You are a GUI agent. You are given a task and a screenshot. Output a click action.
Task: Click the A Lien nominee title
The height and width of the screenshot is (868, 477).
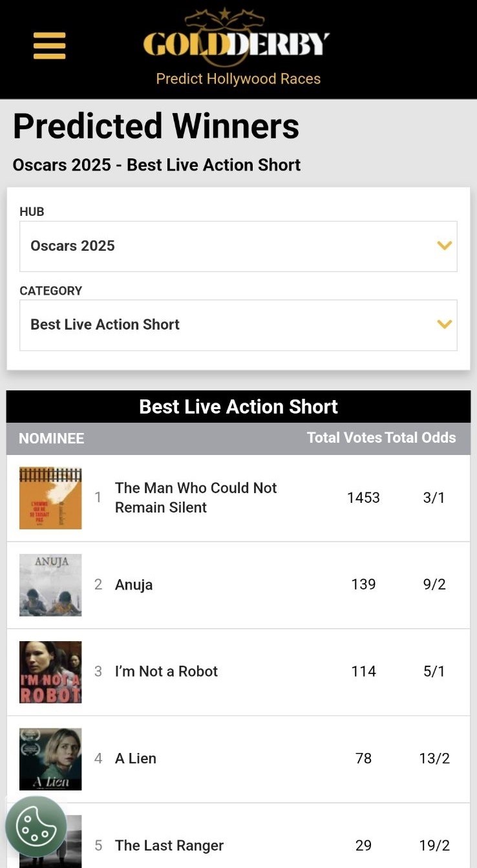coord(136,759)
